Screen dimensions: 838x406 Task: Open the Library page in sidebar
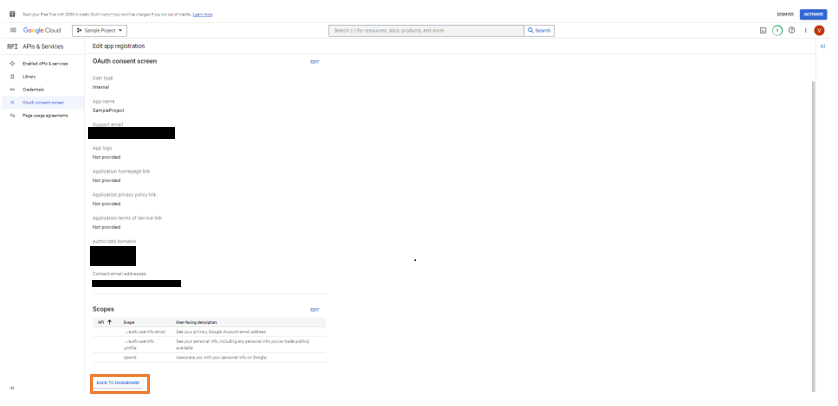(30, 76)
